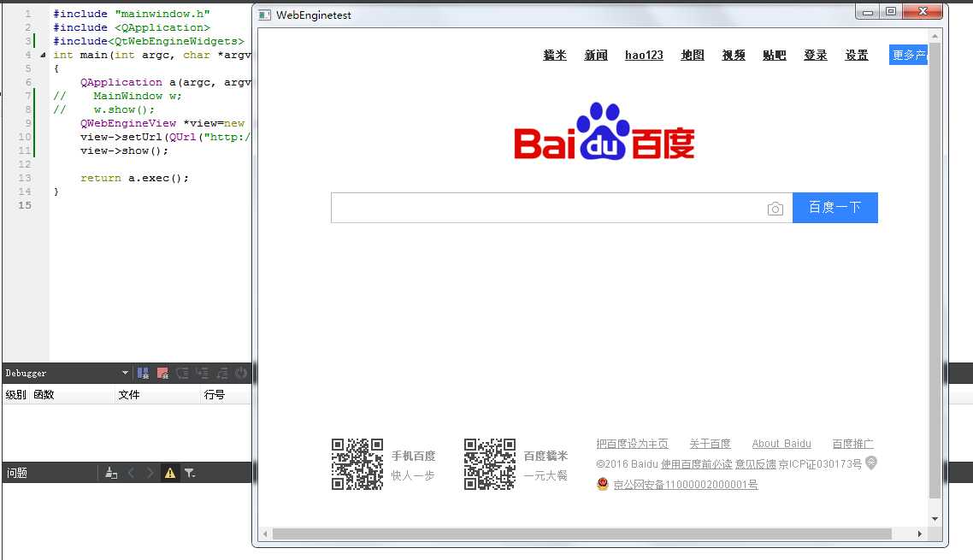The width and height of the screenshot is (973, 560).
Task: Toggle the warnings triangle filter
Action: [170, 473]
